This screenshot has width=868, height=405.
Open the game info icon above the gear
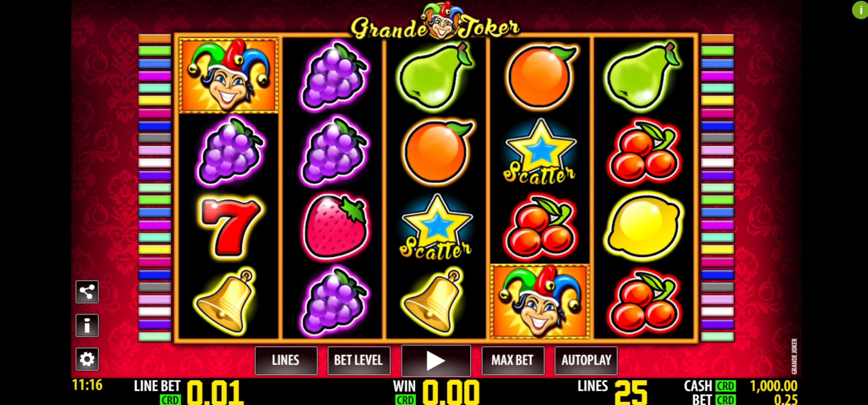pyautogui.click(x=87, y=325)
